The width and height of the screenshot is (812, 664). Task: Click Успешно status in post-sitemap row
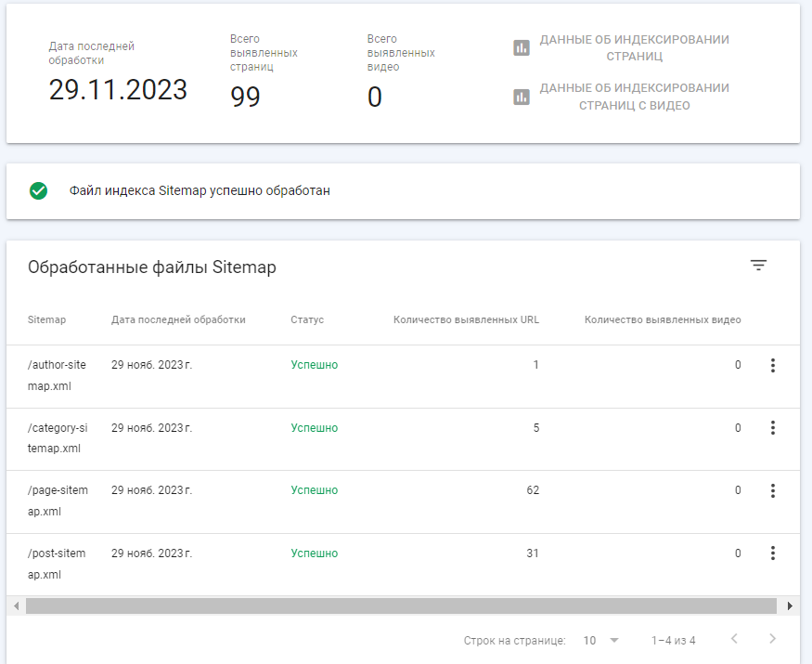315,553
